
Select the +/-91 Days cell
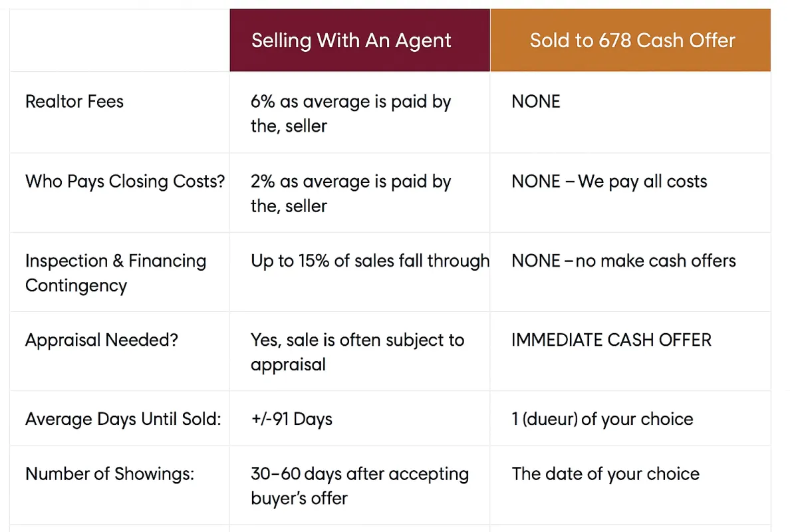(291, 420)
